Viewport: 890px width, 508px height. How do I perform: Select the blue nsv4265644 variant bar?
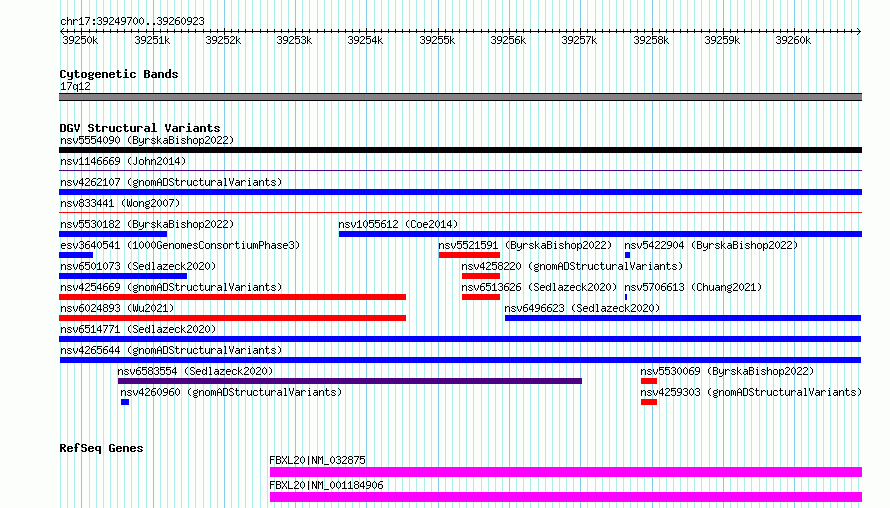click(x=460, y=360)
